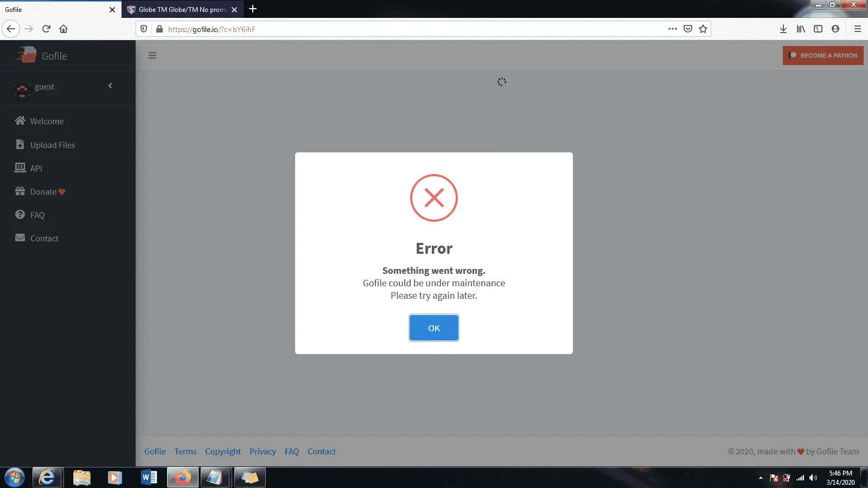Open the volume control in tray
The image size is (868, 488).
(813, 478)
